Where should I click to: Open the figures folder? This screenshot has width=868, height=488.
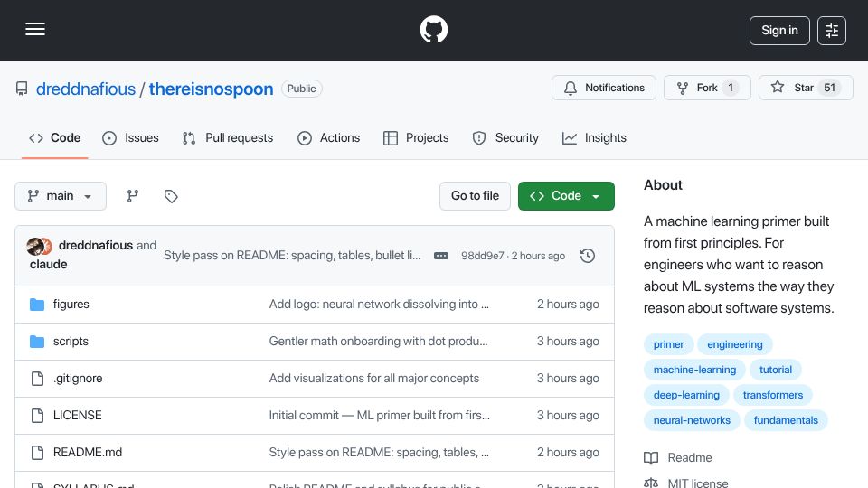[x=71, y=305]
